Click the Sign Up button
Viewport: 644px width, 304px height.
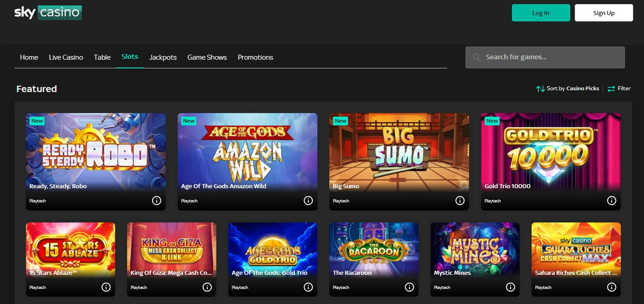[604, 13]
